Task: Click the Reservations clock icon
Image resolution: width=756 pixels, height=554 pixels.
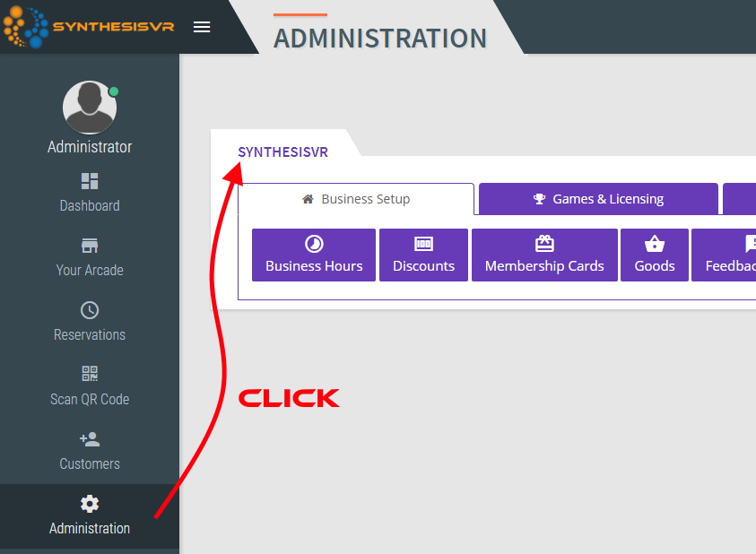Action: [x=90, y=310]
